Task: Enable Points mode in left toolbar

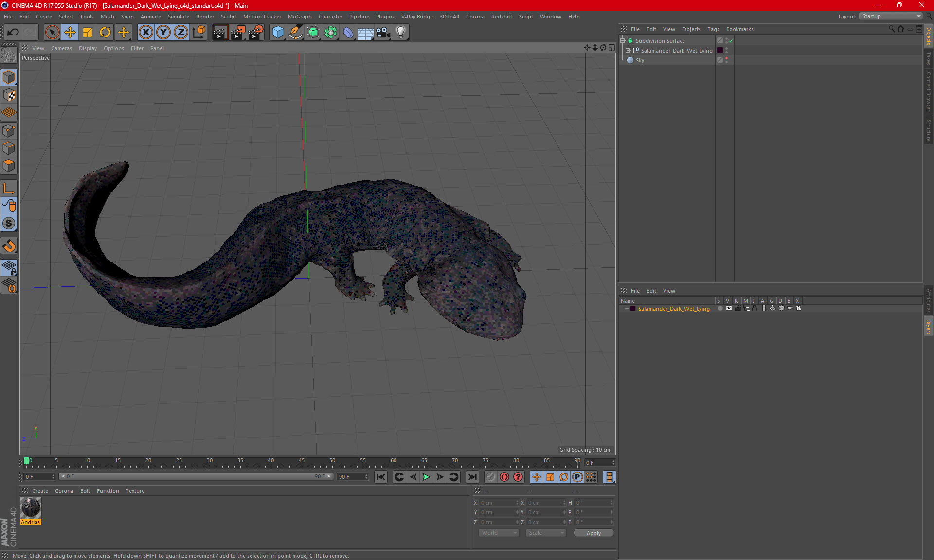Action: 9,131
